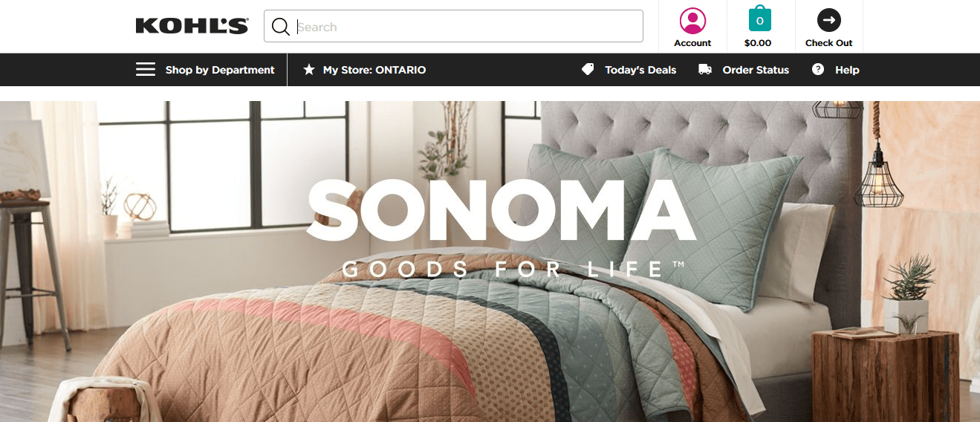Click the magnifying glass search icon
The width and height of the screenshot is (980, 422).
coord(280,27)
